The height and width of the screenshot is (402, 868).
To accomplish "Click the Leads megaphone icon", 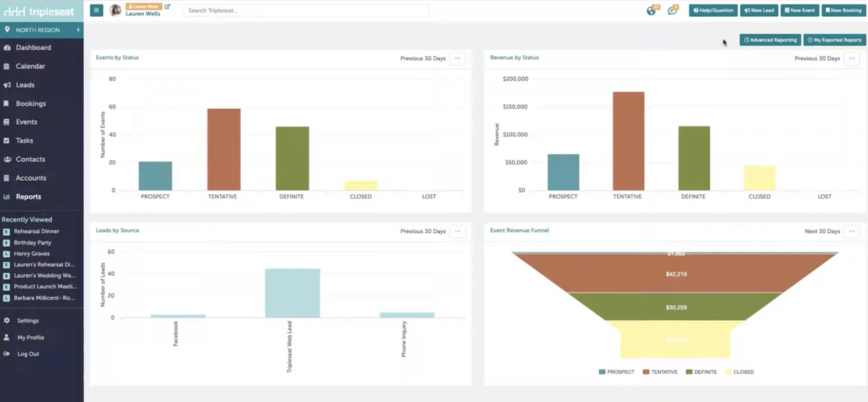I will coord(7,86).
